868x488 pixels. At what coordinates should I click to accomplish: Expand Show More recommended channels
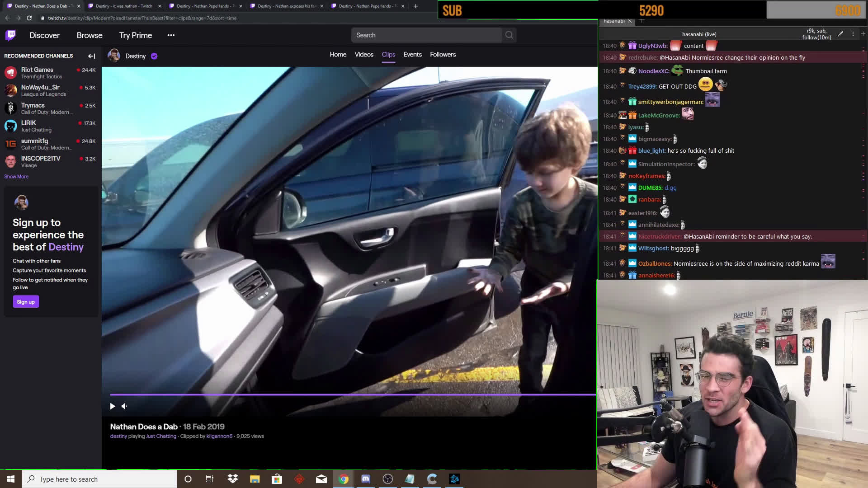(16, 177)
